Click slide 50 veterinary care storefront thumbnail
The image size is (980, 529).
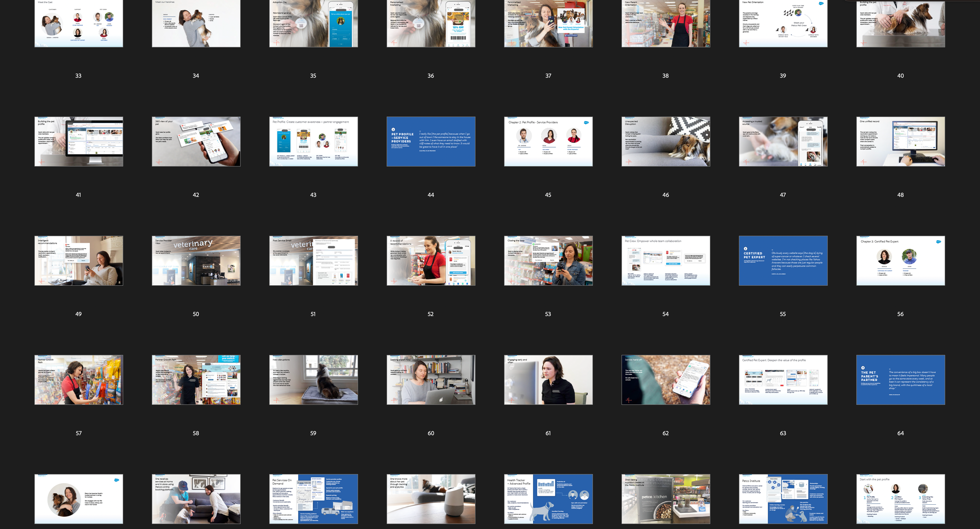(x=196, y=261)
